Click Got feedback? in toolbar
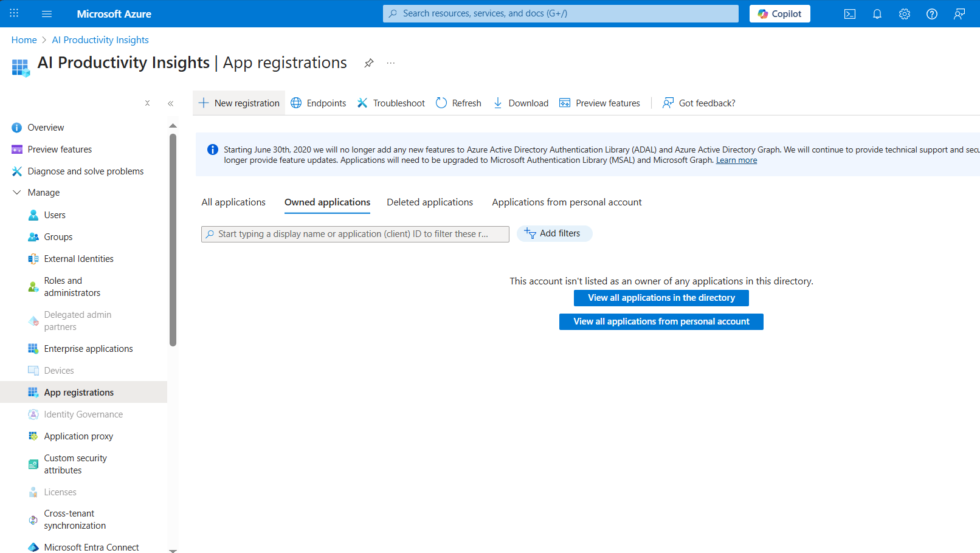Viewport: 980px width, 553px height. click(x=699, y=103)
